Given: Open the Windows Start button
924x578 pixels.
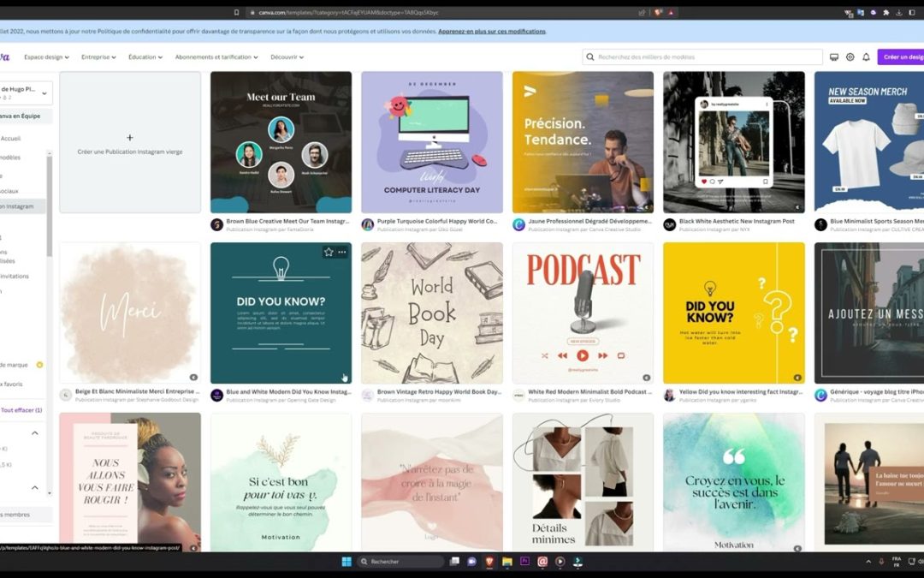Looking at the screenshot, I should pyautogui.click(x=346, y=562).
